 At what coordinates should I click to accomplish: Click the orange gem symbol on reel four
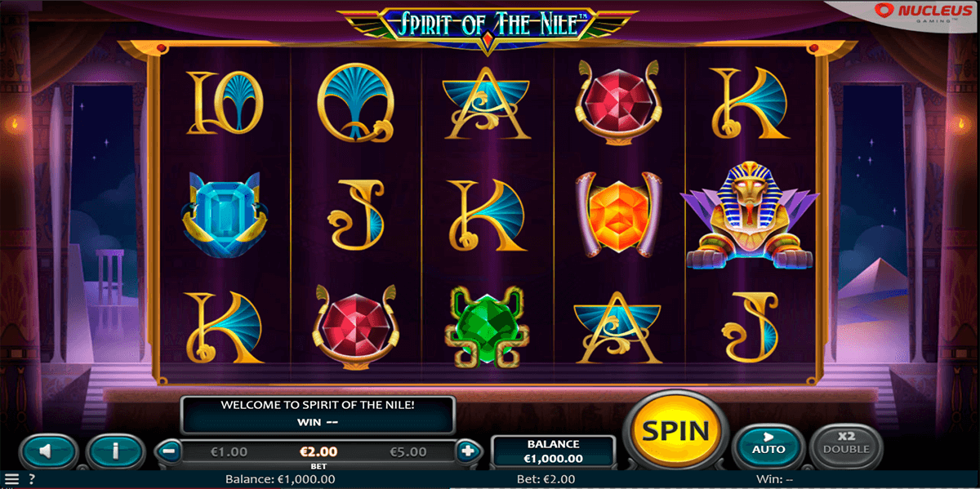(619, 215)
